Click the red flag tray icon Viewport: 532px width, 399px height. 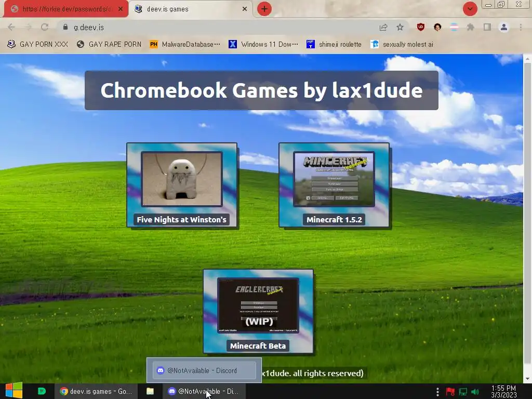coord(450,392)
